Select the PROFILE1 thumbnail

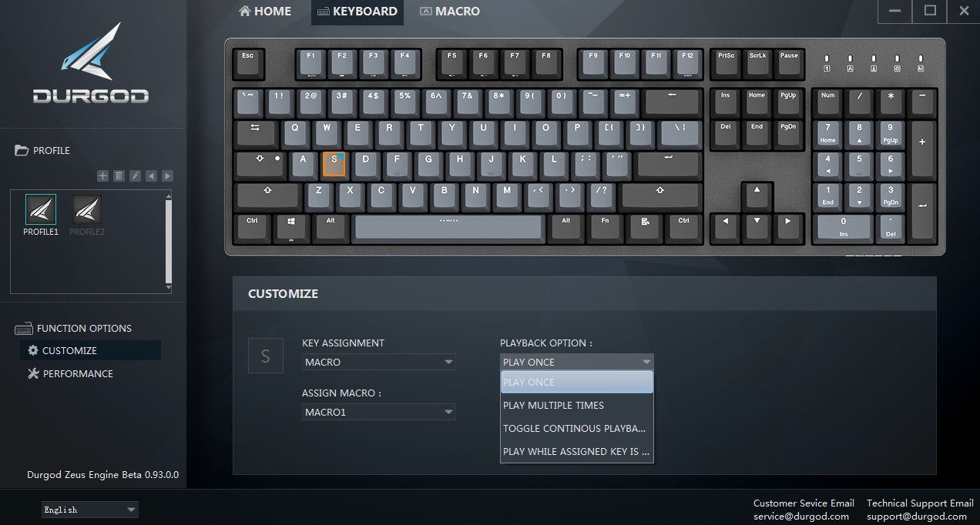tap(41, 215)
